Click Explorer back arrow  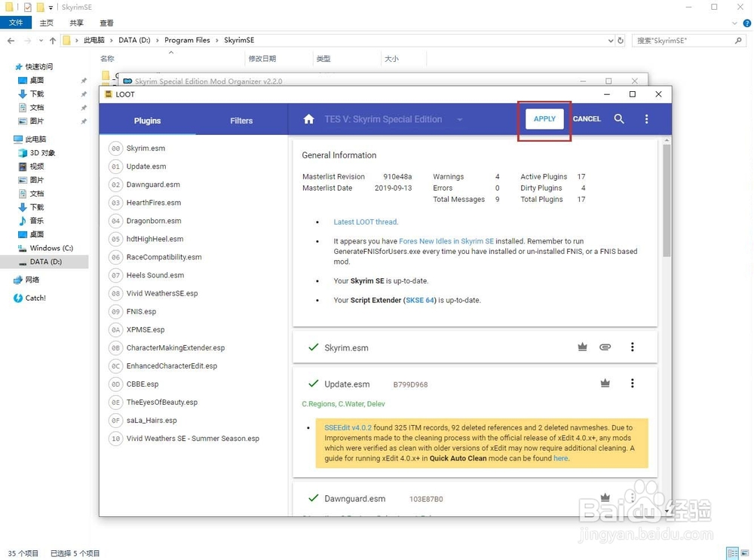point(11,41)
